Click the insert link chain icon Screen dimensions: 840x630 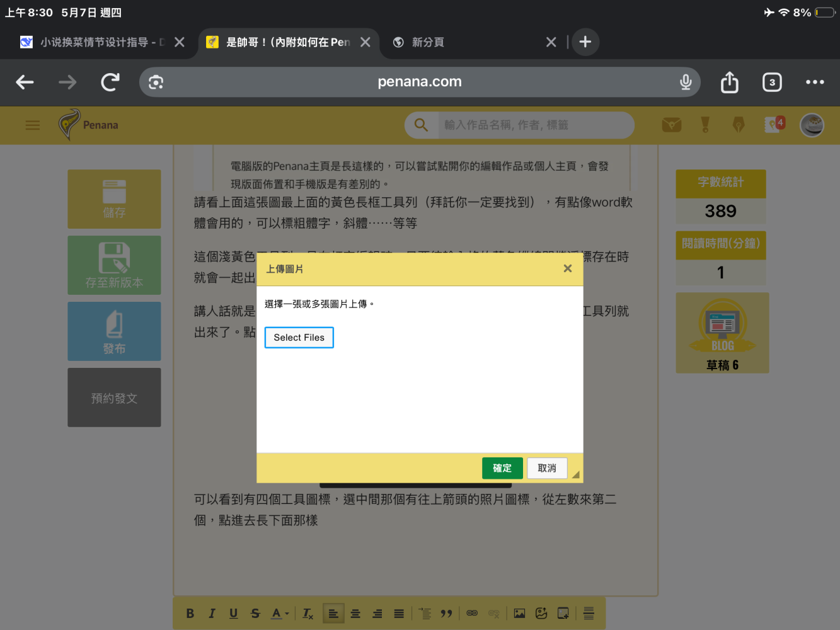472,614
